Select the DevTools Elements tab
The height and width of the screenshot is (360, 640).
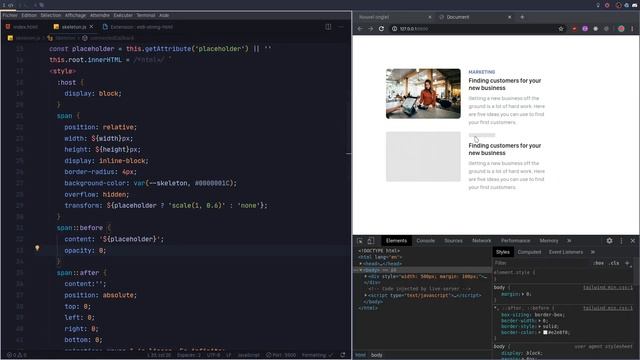click(x=396, y=241)
